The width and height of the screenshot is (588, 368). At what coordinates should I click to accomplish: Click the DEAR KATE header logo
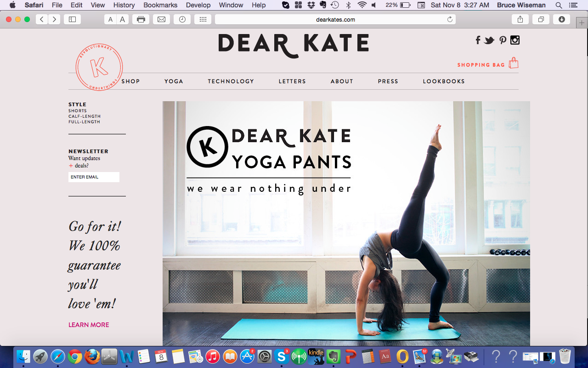point(294,45)
